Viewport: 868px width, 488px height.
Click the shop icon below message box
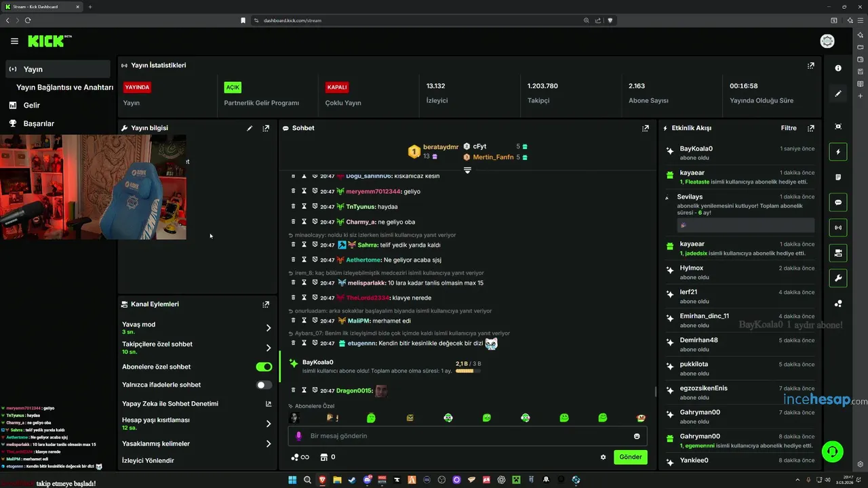[x=324, y=457]
